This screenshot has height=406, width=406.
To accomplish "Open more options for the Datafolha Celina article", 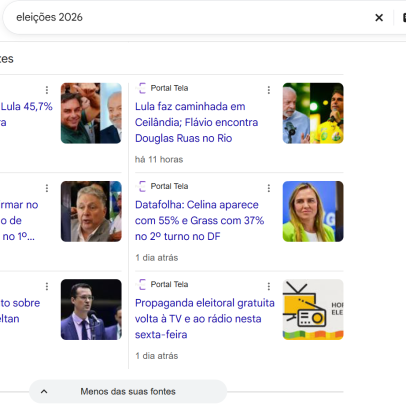I will 269,188.
